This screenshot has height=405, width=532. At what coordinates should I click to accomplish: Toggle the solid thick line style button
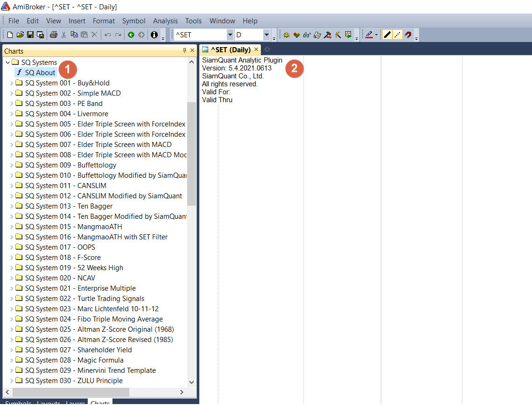(387, 35)
